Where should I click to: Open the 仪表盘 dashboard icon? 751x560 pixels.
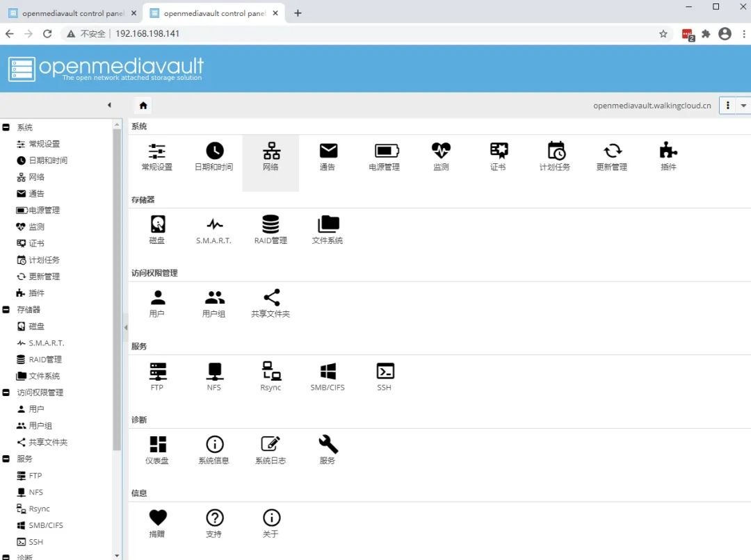coord(157,450)
